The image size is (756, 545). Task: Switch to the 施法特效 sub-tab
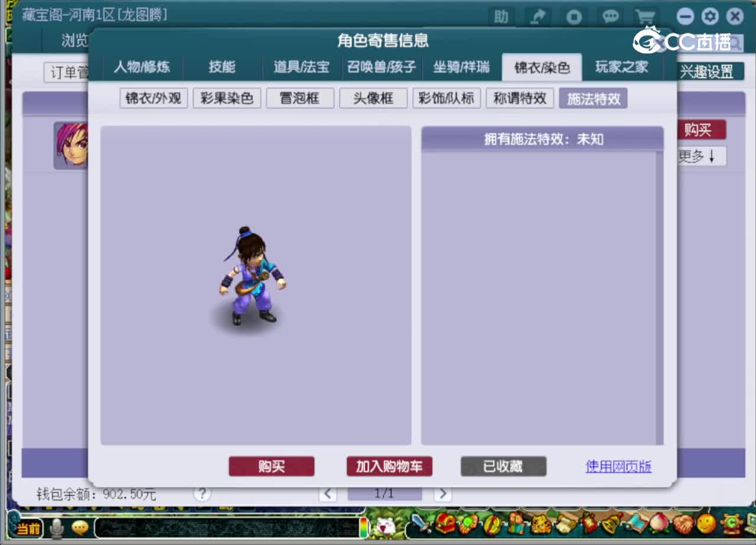593,98
